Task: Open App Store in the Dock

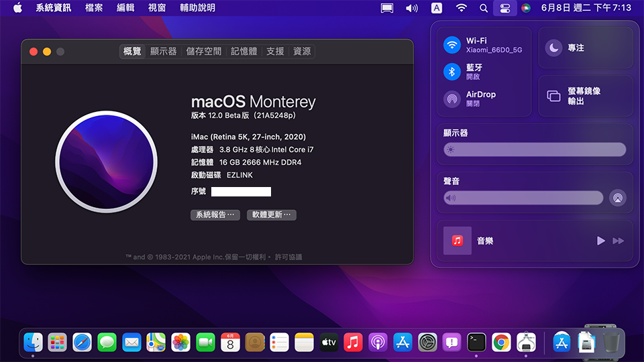Action: tap(402, 342)
